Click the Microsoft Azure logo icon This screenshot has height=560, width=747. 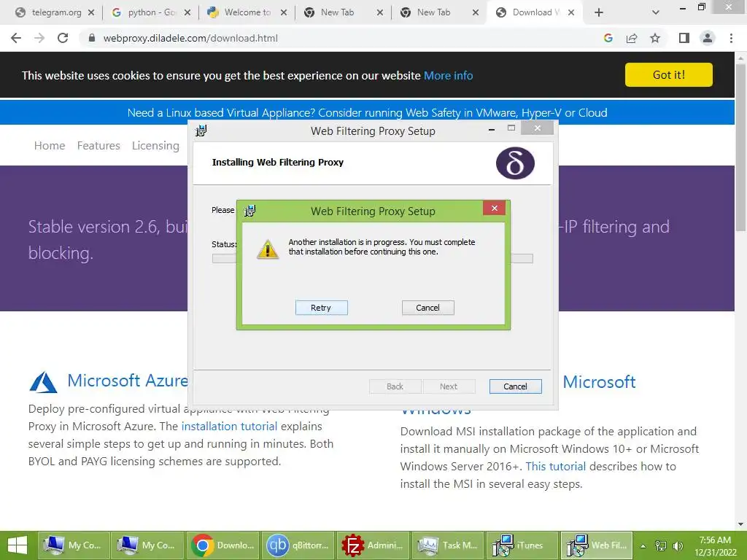43,382
